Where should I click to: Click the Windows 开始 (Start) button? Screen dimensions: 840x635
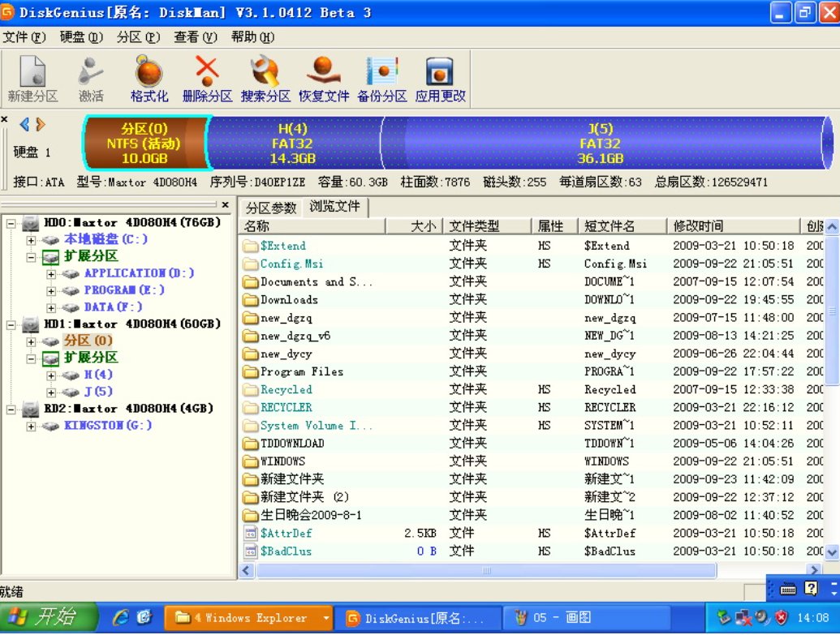[x=39, y=616]
